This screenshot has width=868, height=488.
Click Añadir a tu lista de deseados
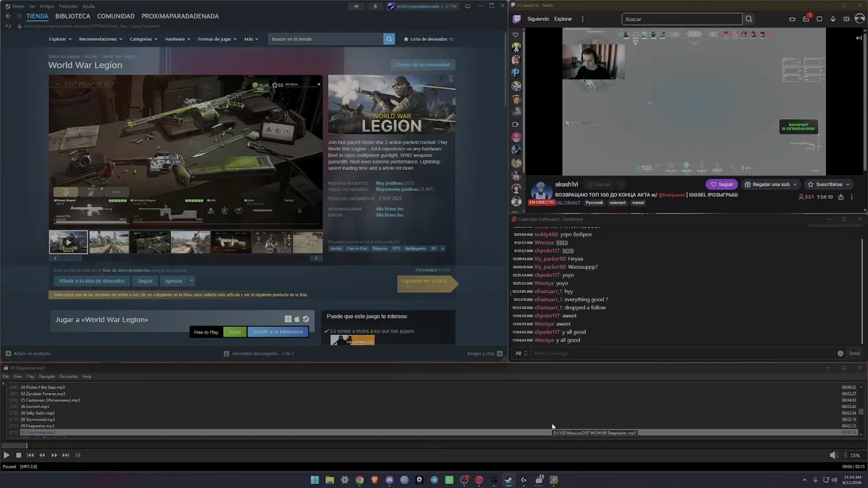click(x=92, y=281)
